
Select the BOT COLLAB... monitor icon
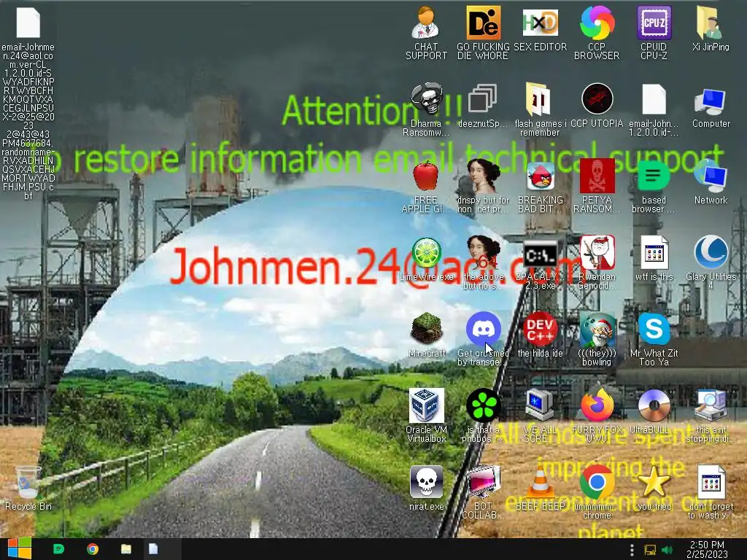pos(483,494)
